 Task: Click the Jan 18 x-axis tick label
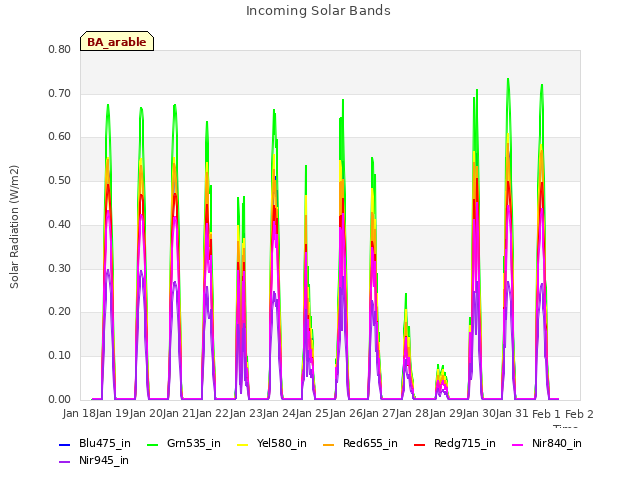click(x=79, y=413)
